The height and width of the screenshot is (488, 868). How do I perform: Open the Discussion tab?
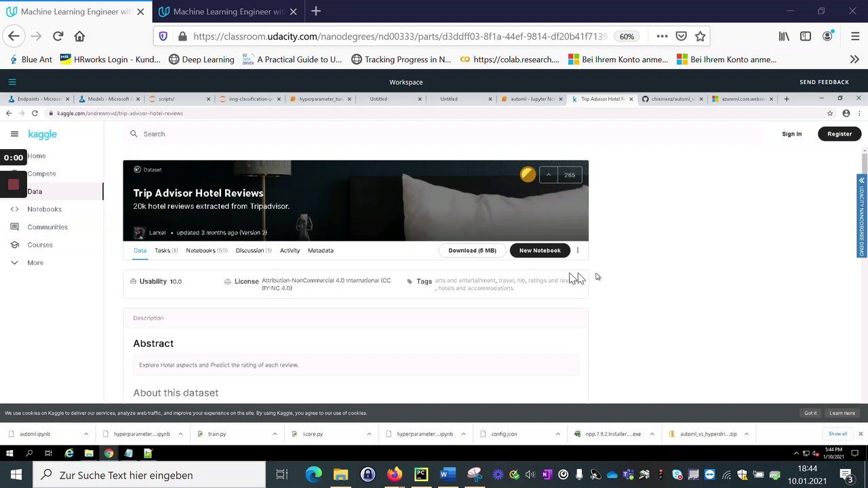[254, 251]
